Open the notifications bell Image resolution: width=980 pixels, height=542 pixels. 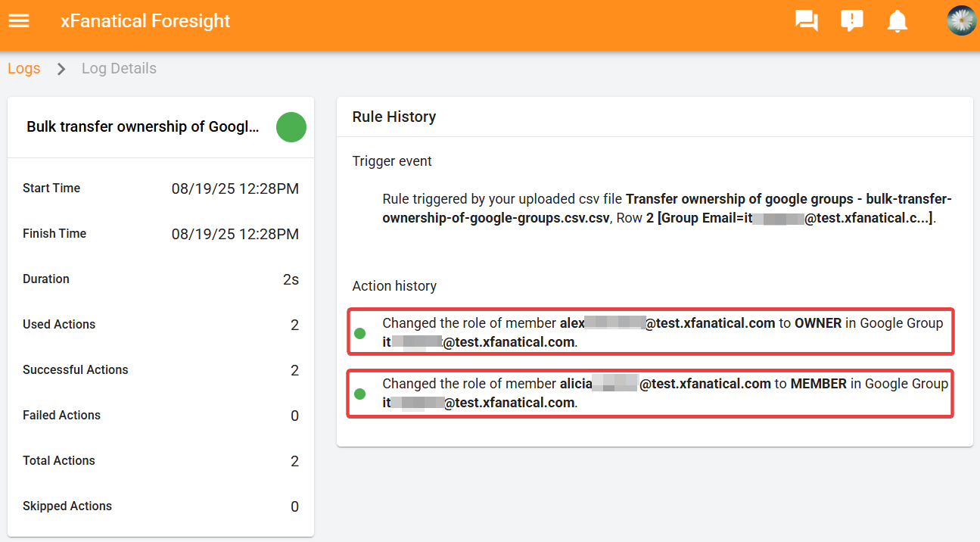point(898,21)
